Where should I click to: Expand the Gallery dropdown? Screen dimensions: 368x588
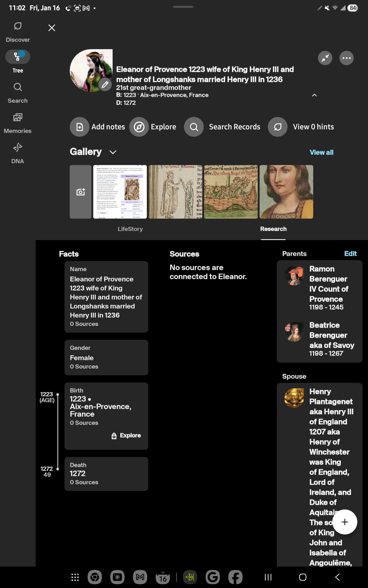113,152
